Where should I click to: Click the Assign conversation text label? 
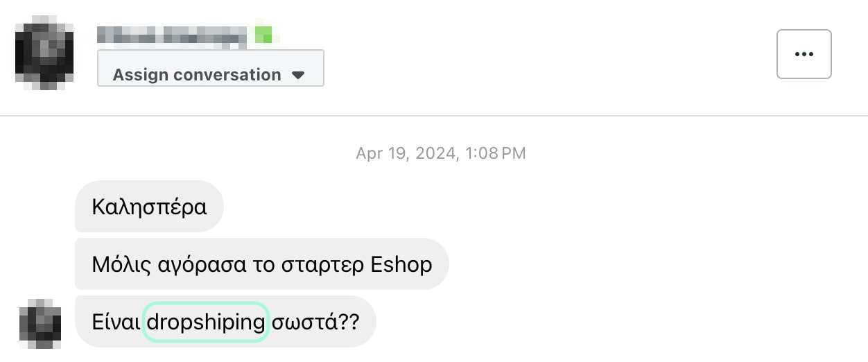197,75
